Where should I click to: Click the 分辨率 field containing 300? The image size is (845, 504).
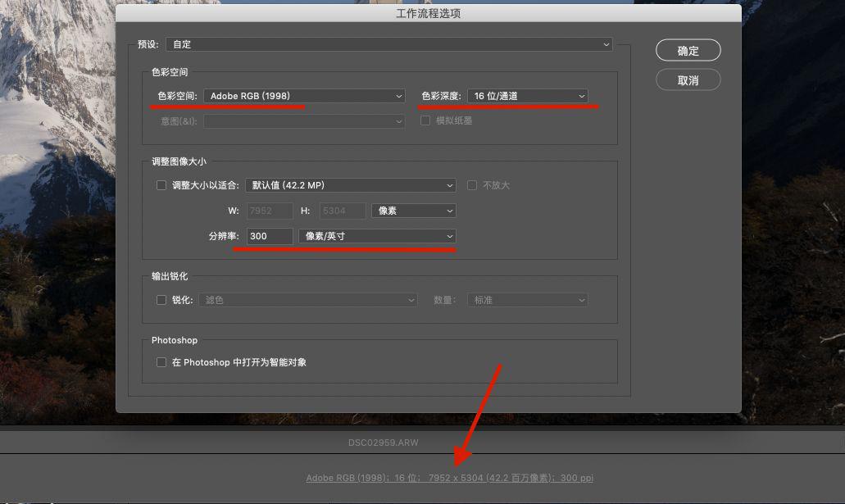pos(270,236)
